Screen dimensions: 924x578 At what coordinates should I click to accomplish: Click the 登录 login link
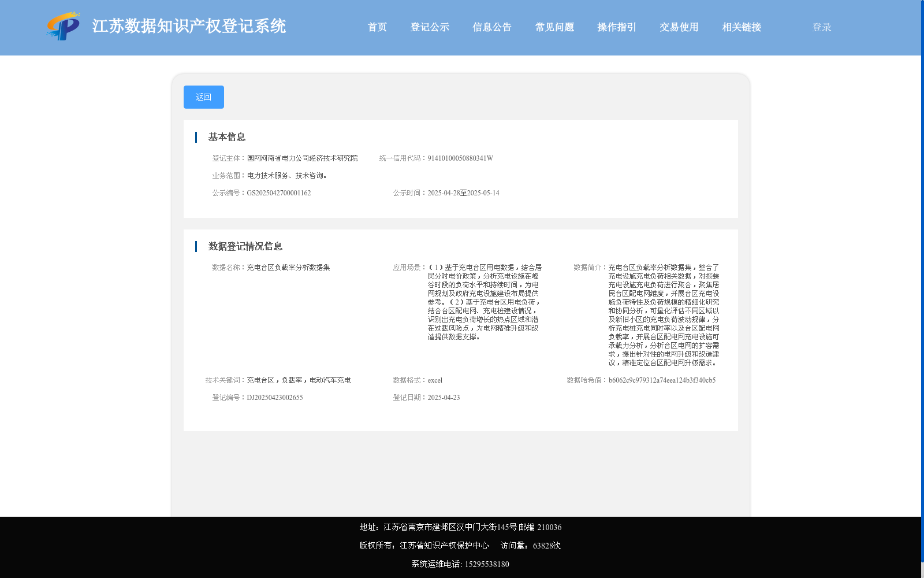(822, 27)
